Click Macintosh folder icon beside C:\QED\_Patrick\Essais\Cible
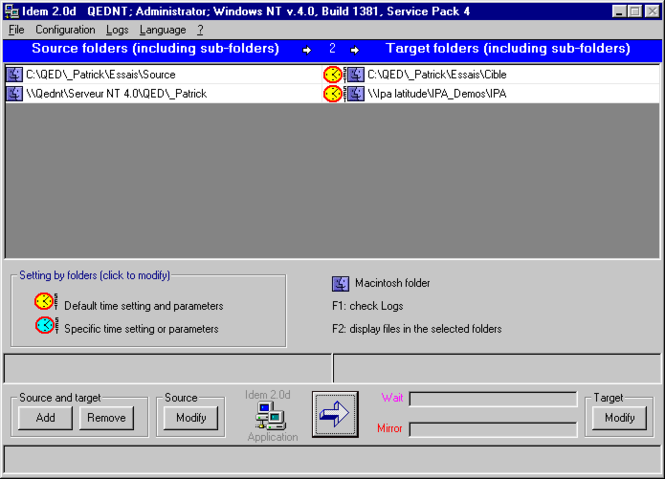The width and height of the screenshot is (665, 479). (x=355, y=75)
